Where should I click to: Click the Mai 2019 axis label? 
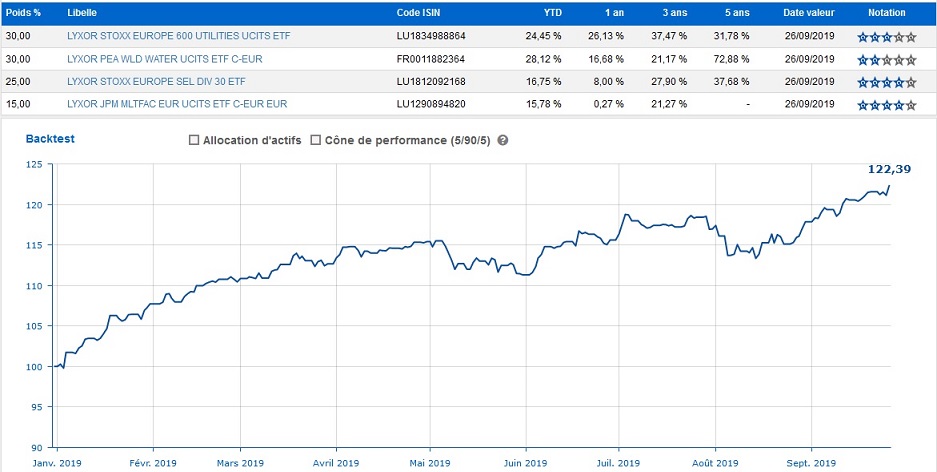pos(430,463)
